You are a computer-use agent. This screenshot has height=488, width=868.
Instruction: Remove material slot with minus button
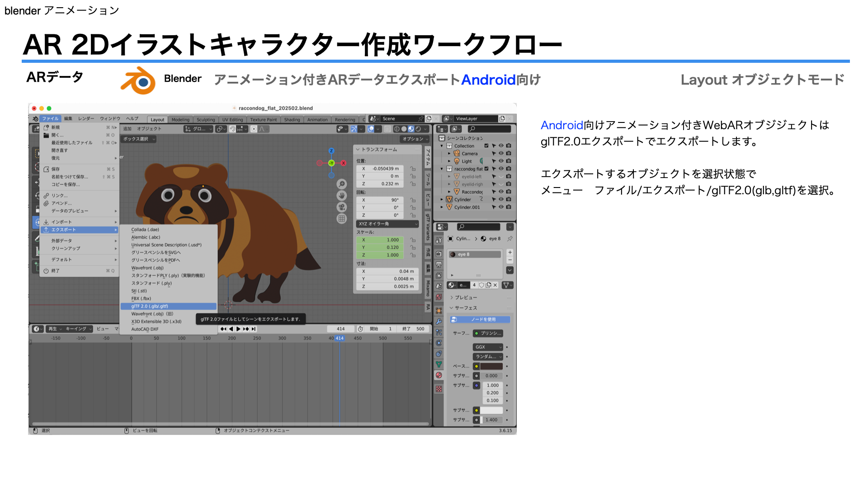point(510,260)
